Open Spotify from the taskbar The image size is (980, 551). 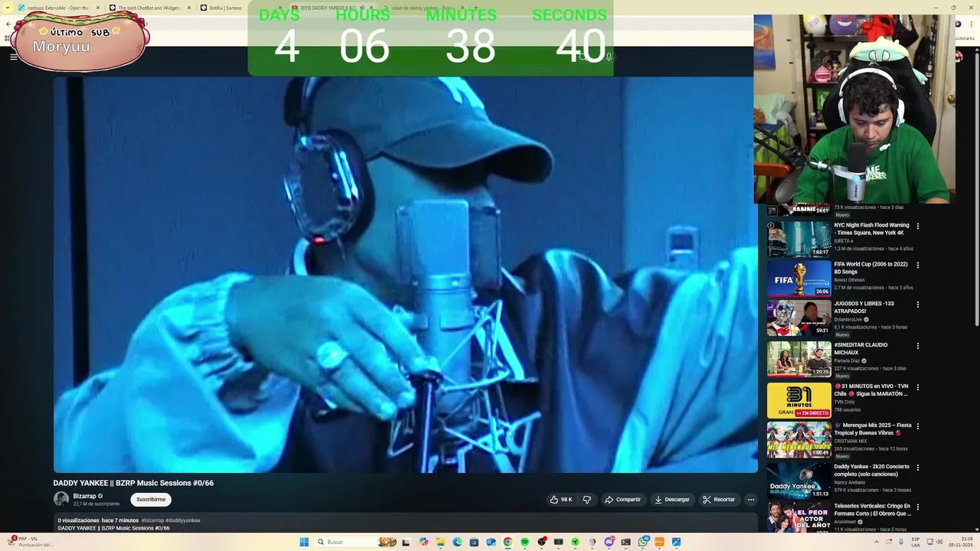point(524,542)
